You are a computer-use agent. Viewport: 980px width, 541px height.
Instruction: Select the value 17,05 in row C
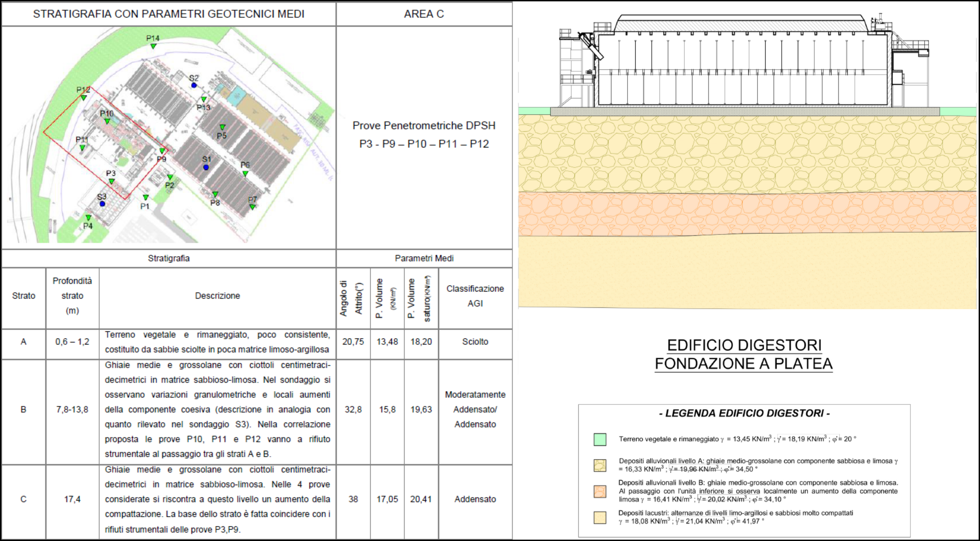pyautogui.click(x=387, y=499)
